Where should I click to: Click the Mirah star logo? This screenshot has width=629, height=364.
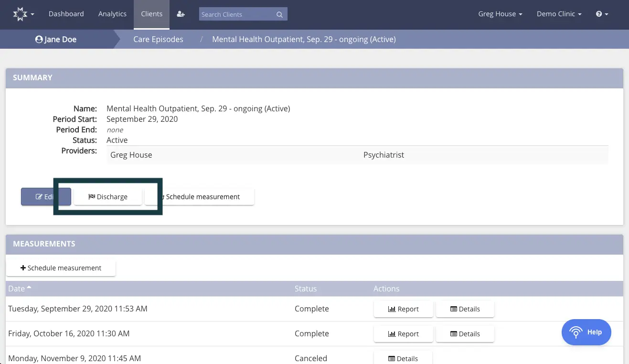(x=20, y=13)
